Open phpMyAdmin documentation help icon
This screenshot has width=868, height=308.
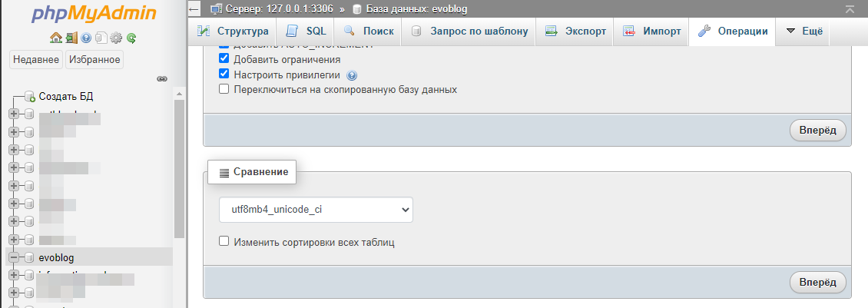point(86,38)
